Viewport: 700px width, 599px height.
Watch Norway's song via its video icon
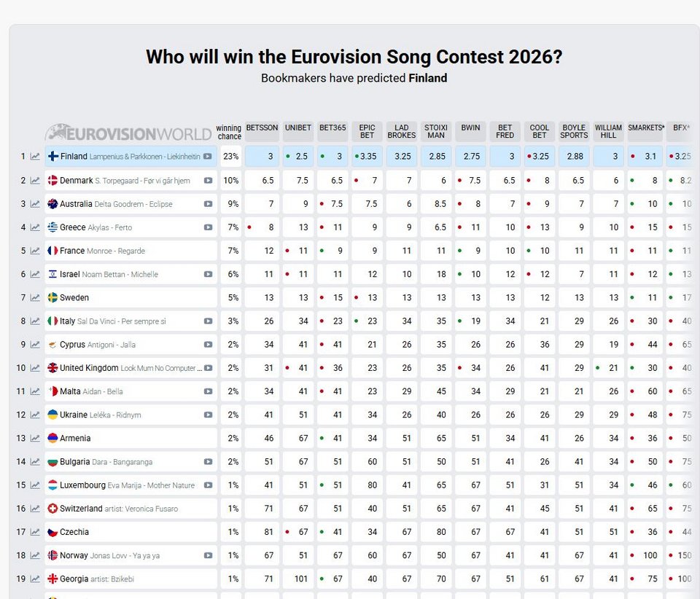point(208,555)
